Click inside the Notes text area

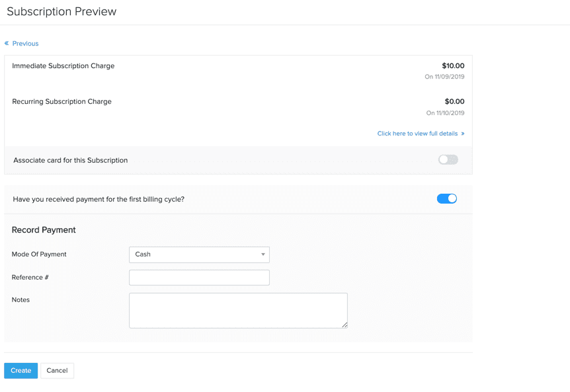(238, 311)
